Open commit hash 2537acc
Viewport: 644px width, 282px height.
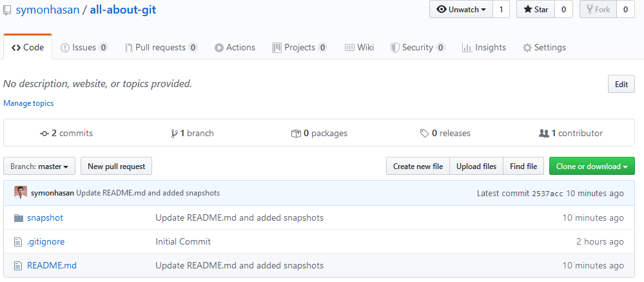point(547,193)
